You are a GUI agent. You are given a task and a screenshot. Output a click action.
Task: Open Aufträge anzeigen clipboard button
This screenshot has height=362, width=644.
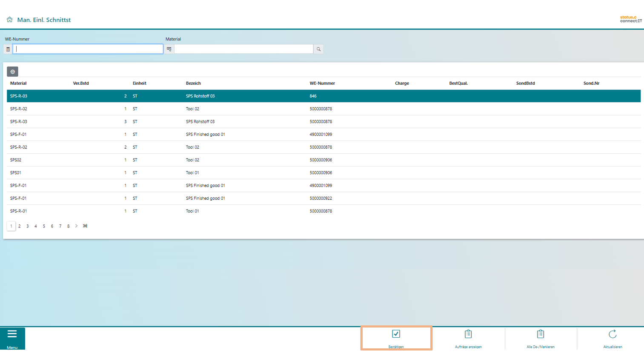point(468,338)
